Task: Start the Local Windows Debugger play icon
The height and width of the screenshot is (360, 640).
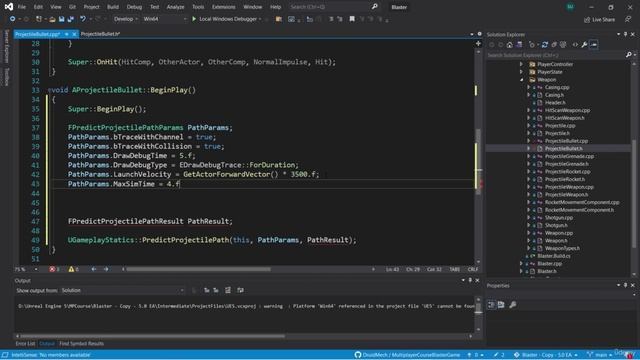Action: point(194,19)
